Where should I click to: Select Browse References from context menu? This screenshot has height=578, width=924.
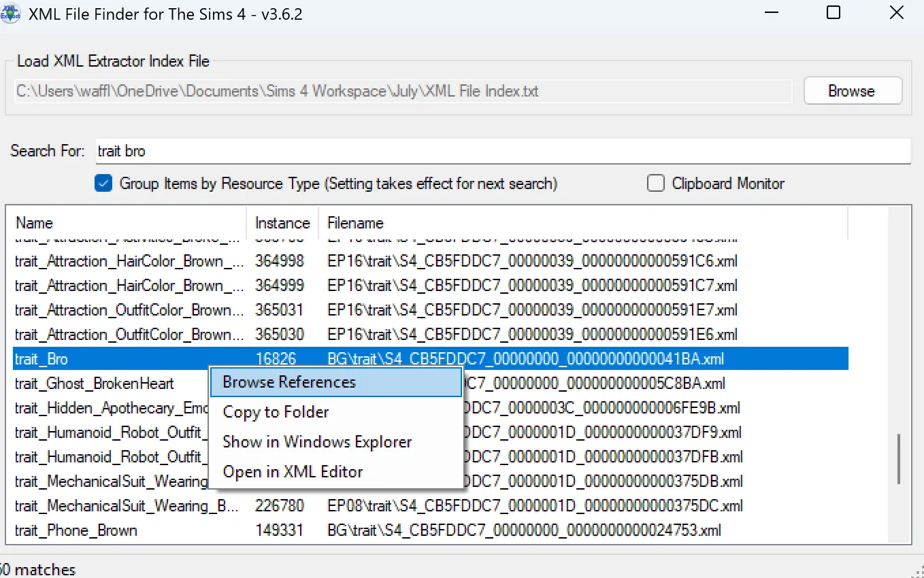coord(288,382)
